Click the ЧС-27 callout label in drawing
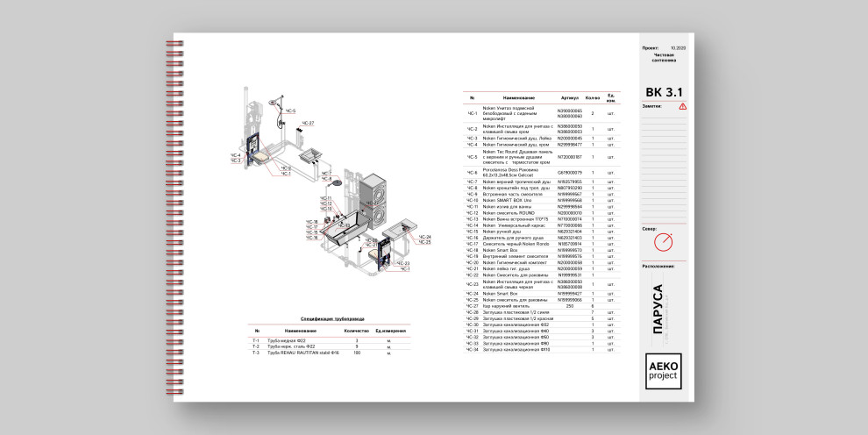This screenshot has height=435, width=868. click(x=308, y=124)
